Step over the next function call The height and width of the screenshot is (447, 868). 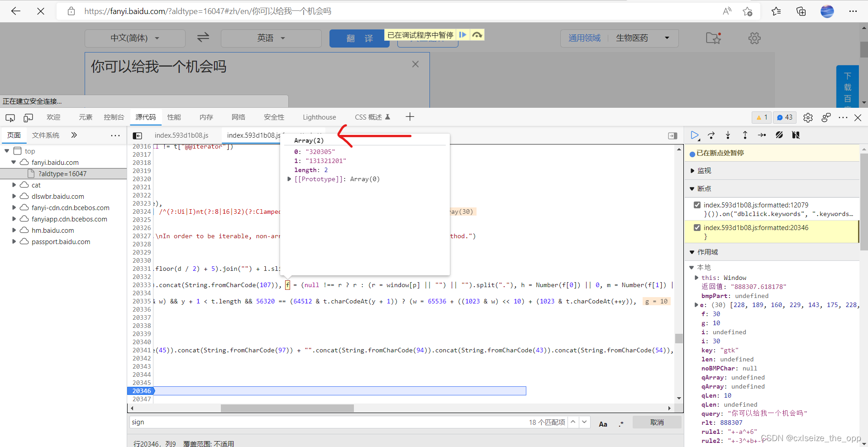[x=711, y=135]
